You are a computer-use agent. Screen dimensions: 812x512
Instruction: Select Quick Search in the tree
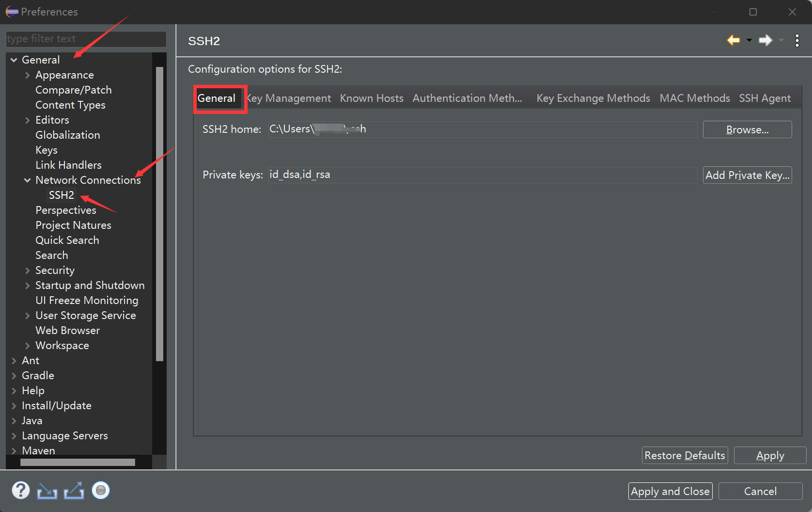point(67,240)
